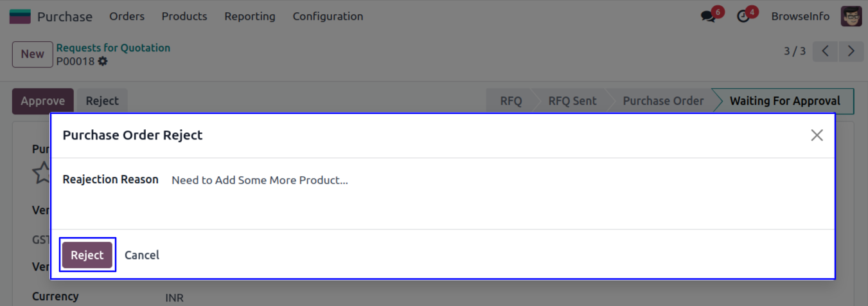Select the RFQ Sent status stage
This screenshot has height=306, width=868.
coord(572,102)
